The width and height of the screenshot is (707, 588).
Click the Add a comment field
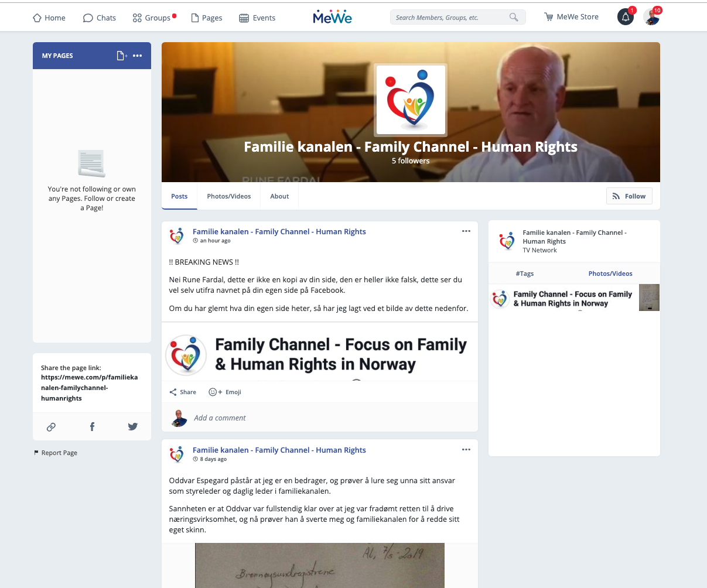tap(332, 418)
